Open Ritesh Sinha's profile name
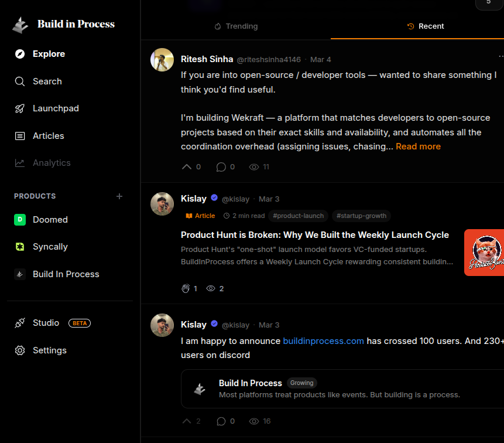Screen dimensions: 504x443 (x=207, y=59)
